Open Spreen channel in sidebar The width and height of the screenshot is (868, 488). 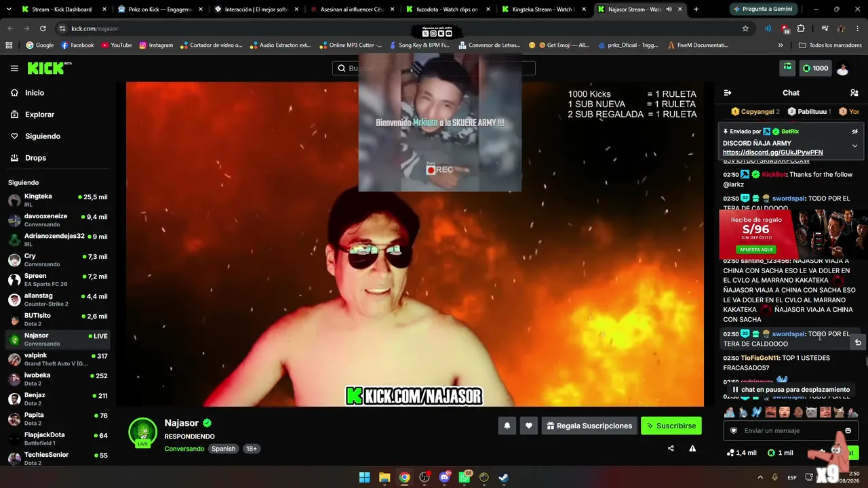pyautogui.click(x=58, y=280)
